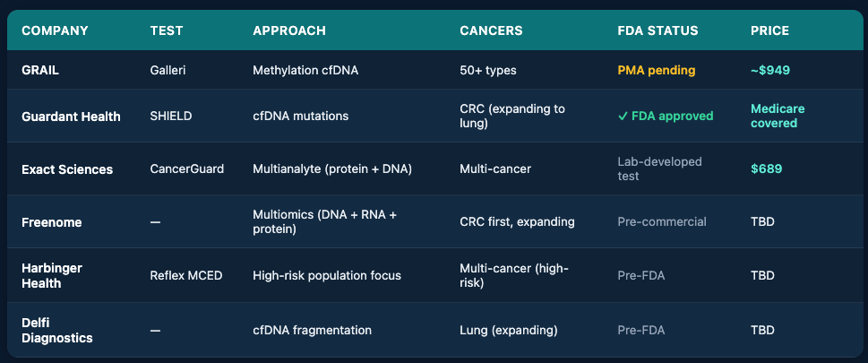Select the Freenome row name
The width and height of the screenshot is (868, 363).
[51, 221]
